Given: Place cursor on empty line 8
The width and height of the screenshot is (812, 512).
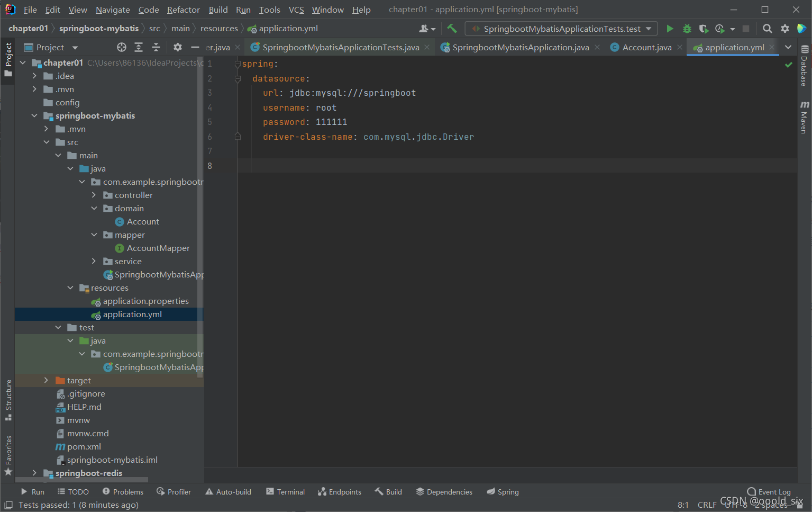Looking at the screenshot, I should point(516,166).
